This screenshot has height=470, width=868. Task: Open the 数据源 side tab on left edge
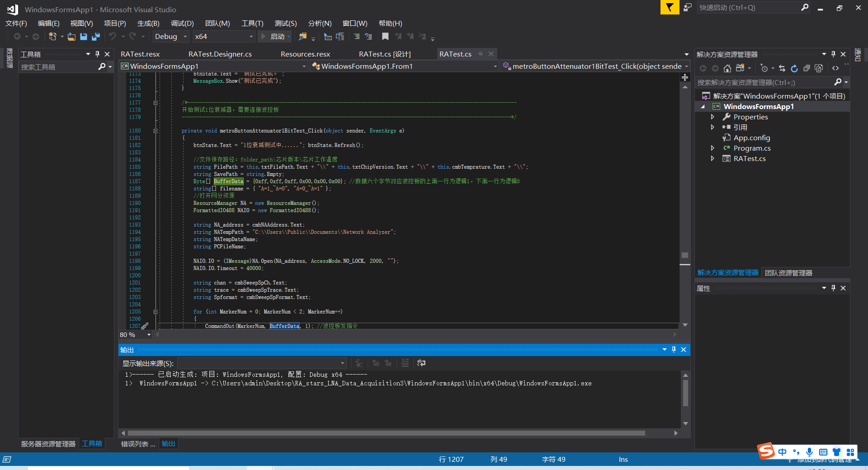pyautogui.click(x=9, y=58)
